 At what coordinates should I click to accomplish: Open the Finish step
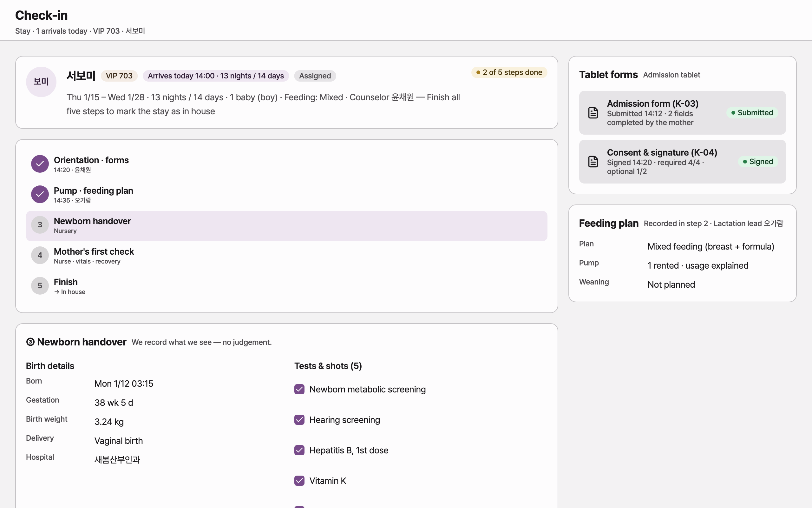click(286, 287)
